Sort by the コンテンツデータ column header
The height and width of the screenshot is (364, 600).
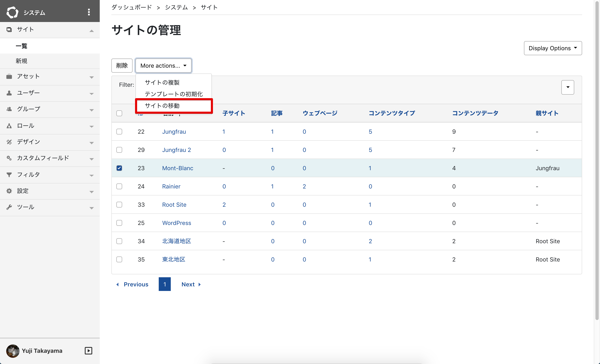[x=475, y=113]
